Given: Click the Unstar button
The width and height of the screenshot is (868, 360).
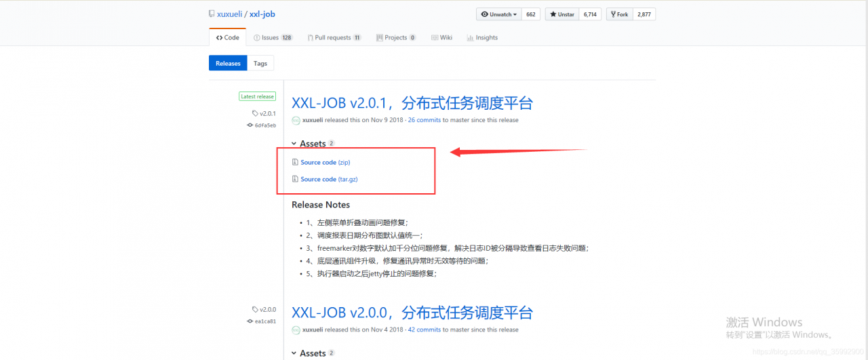Looking at the screenshot, I should (561, 14).
